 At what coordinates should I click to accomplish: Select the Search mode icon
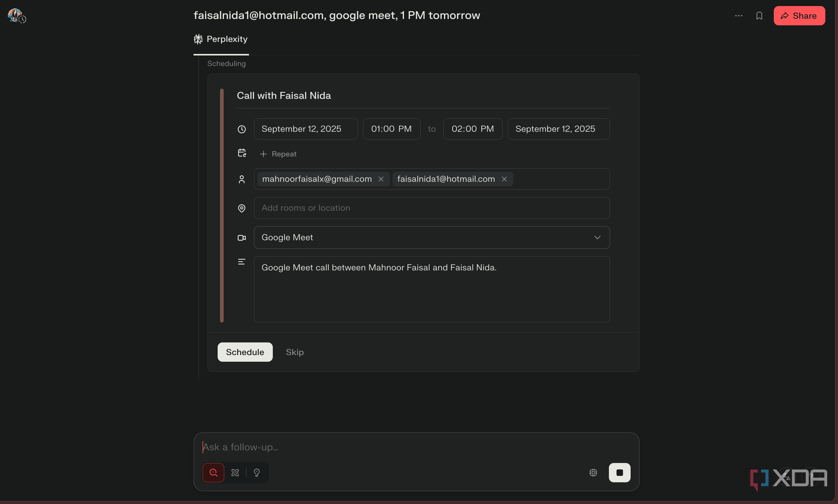(x=213, y=472)
